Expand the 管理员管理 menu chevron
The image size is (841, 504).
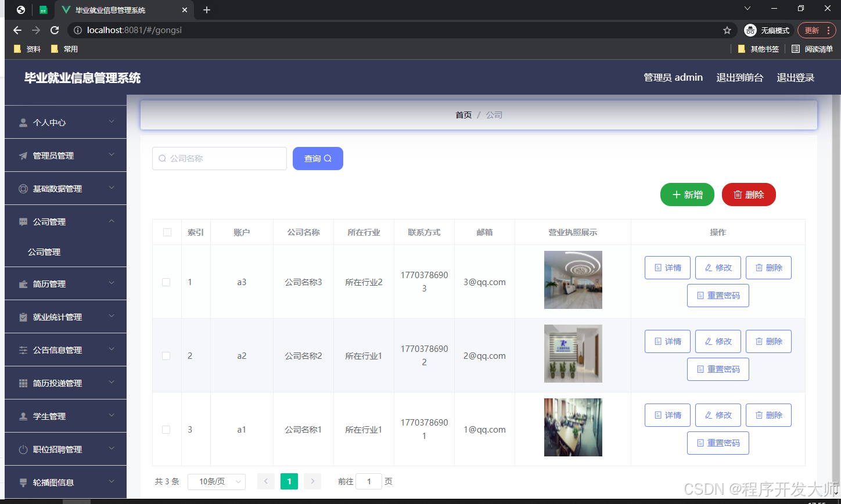112,154
